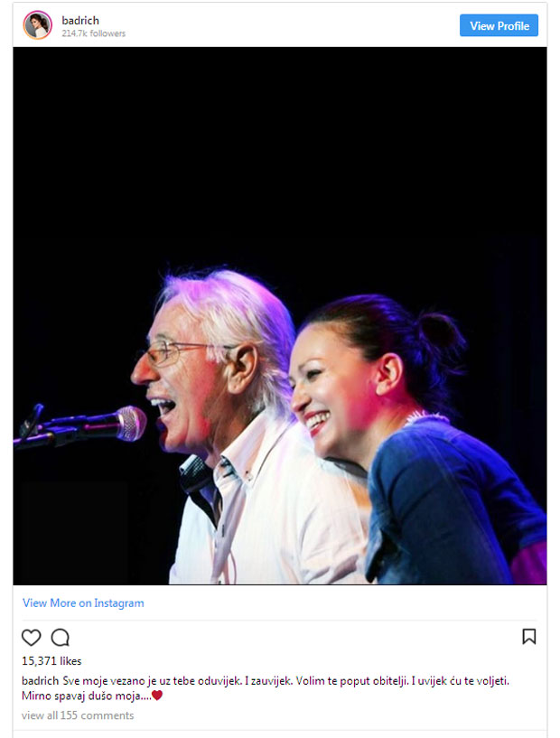This screenshot has height=738, width=560.
Task: Open badrich's round profile avatar
Action: [38, 25]
